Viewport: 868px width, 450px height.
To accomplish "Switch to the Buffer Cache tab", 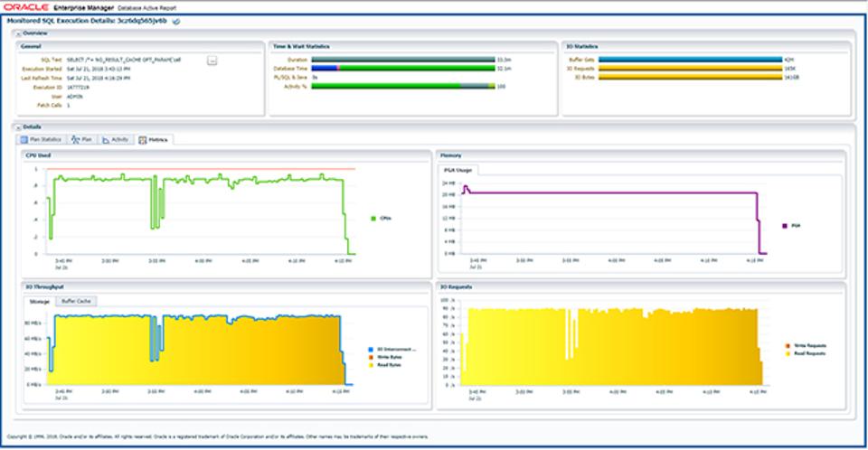I will (x=76, y=301).
